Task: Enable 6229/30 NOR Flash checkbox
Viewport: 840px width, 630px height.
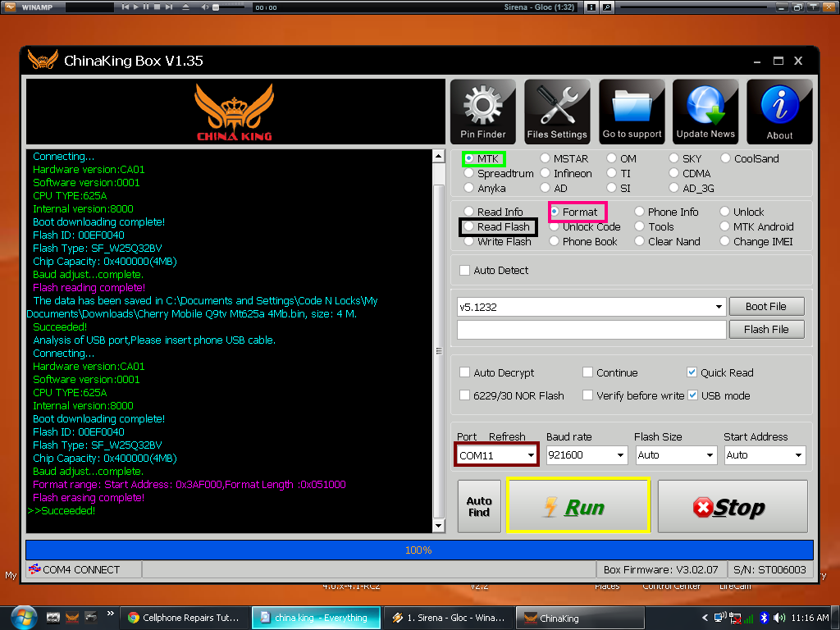Action: 464,395
